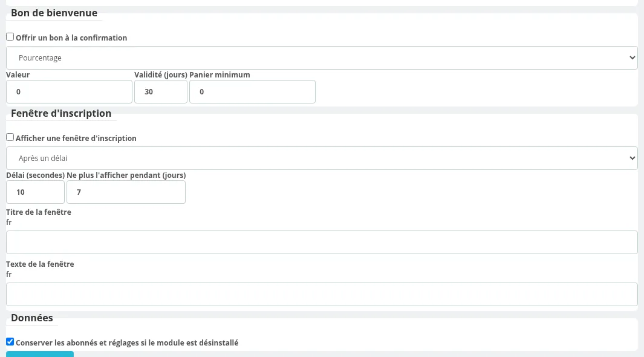Click into the 'Validité (jours)' field

[161, 91]
